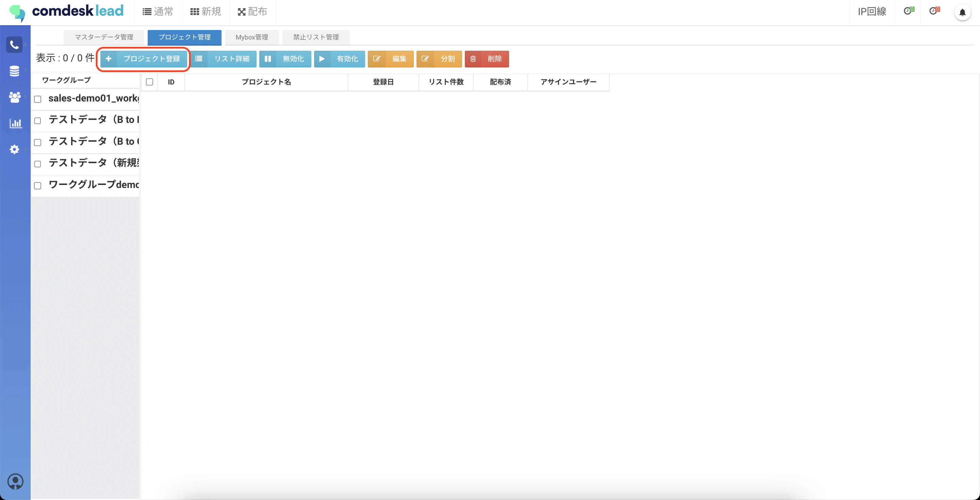The image size is (980, 500).
Task: Click the 編集 button label
Action: [399, 59]
